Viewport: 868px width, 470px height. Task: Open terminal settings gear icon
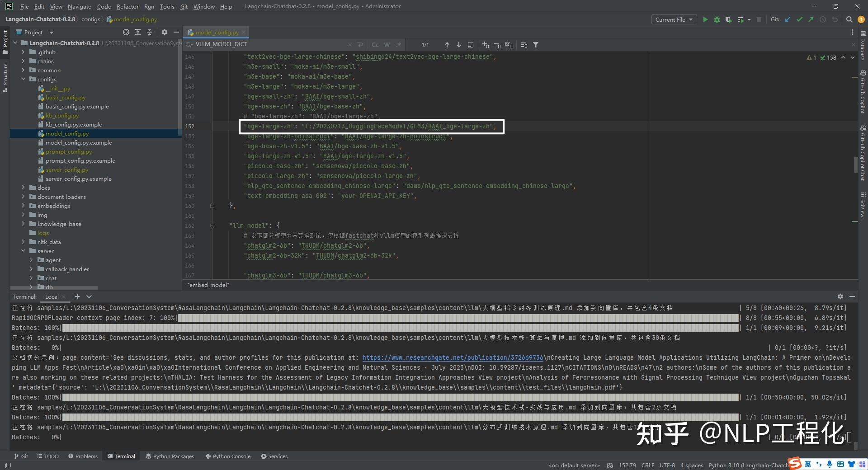840,296
